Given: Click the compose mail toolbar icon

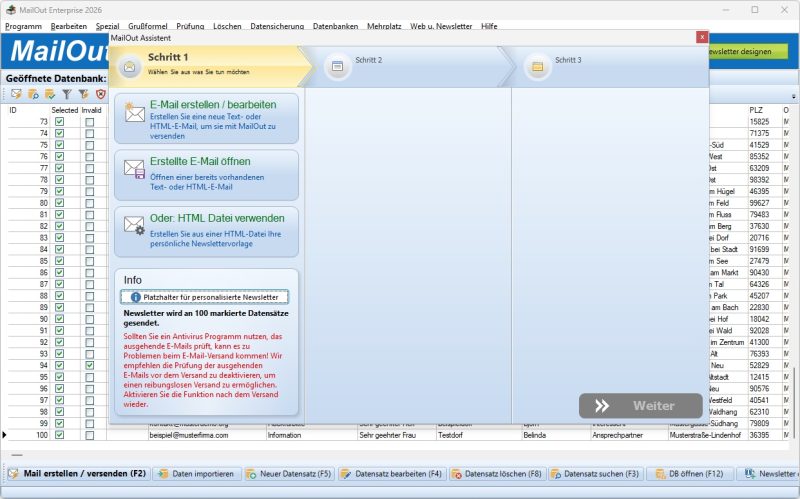Looking at the screenshot, I should (x=16, y=94).
